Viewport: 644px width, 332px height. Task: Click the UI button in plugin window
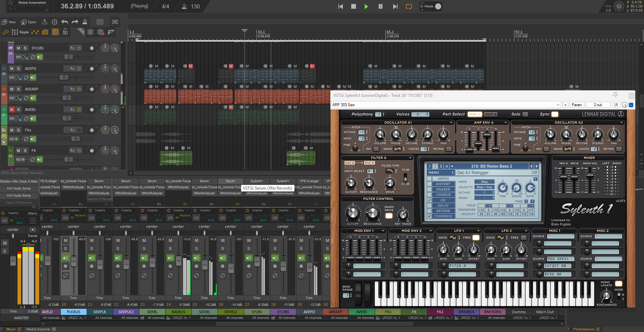tap(616, 105)
